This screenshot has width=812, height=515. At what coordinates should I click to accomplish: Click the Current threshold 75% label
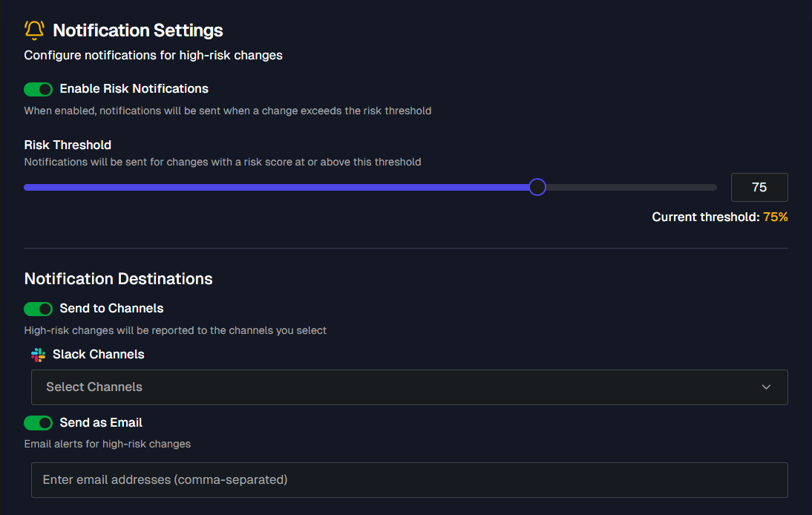click(719, 217)
